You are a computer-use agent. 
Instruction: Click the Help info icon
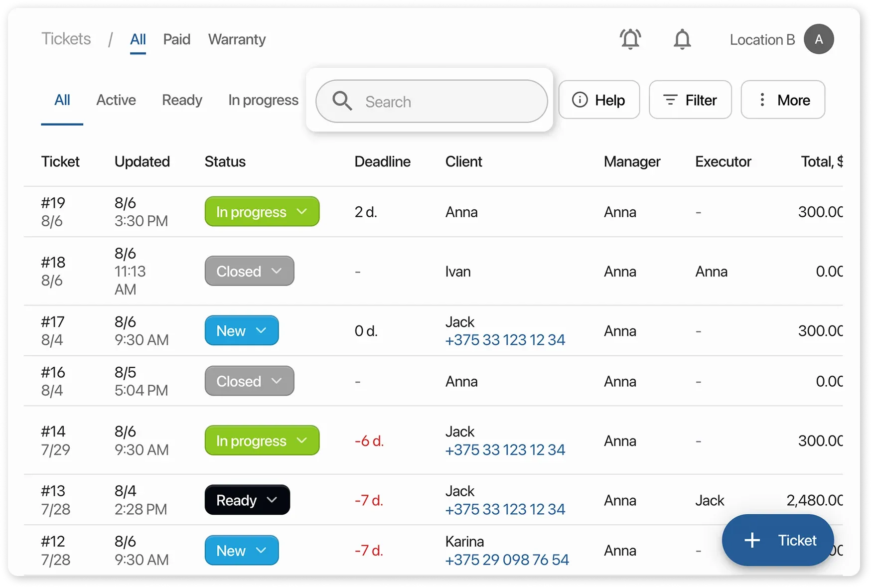click(x=580, y=100)
